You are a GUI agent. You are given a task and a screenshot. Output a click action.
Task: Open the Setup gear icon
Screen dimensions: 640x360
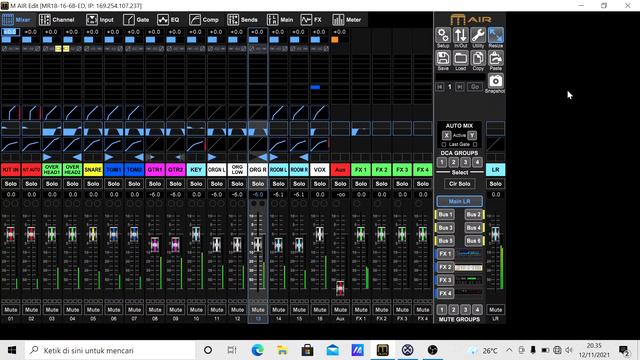[443, 36]
